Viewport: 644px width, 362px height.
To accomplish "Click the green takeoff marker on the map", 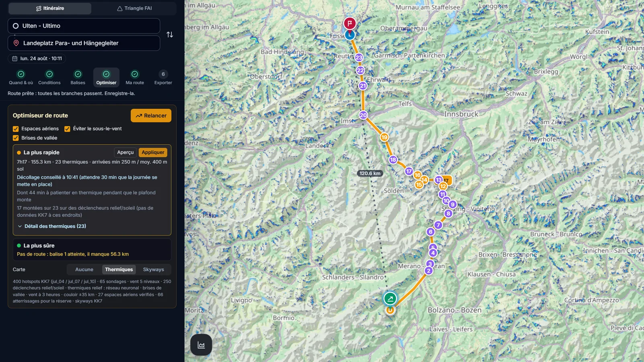I will [390, 298].
